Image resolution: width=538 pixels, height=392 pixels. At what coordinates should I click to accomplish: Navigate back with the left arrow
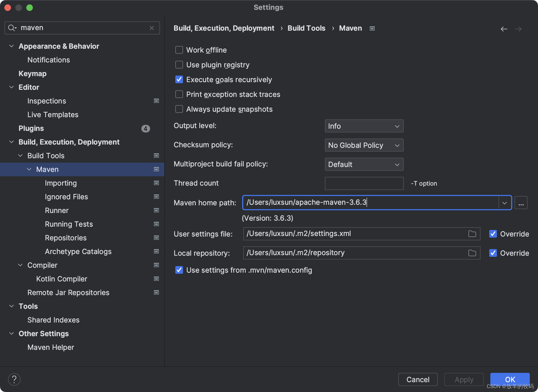504,29
